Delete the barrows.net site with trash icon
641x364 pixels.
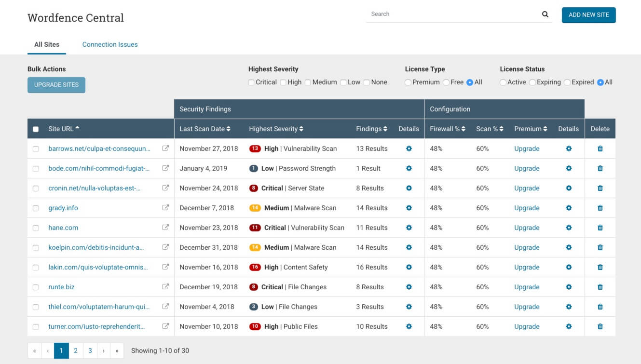(x=600, y=148)
